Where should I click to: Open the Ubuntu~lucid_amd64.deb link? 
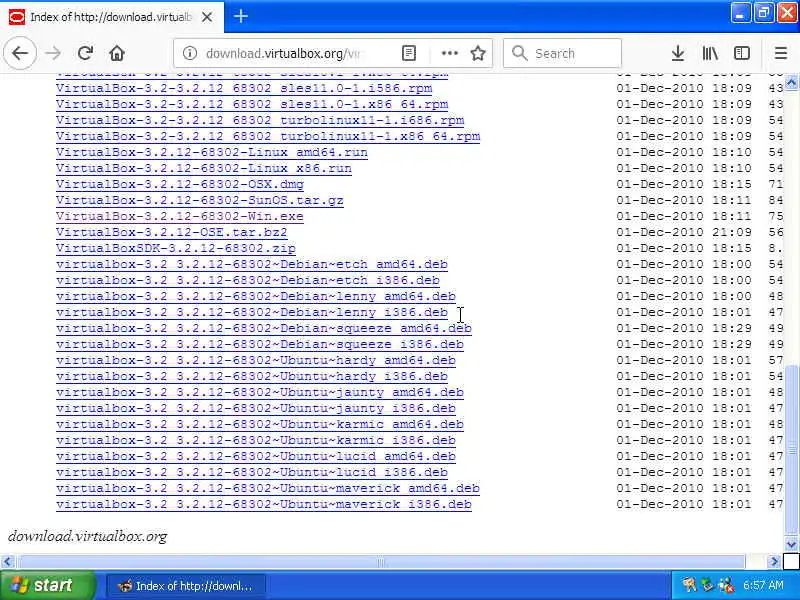pyautogui.click(x=256, y=457)
